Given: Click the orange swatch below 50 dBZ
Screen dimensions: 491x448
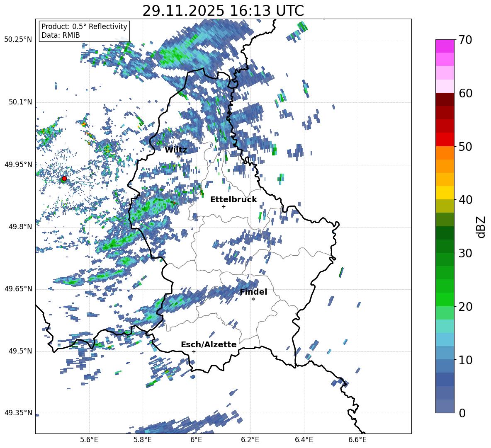Looking at the screenshot, I should pos(445,153).
